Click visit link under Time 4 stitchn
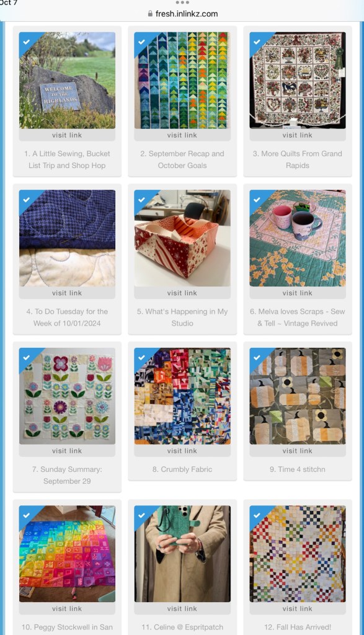 pyautogui.click(x=298, y=451)
